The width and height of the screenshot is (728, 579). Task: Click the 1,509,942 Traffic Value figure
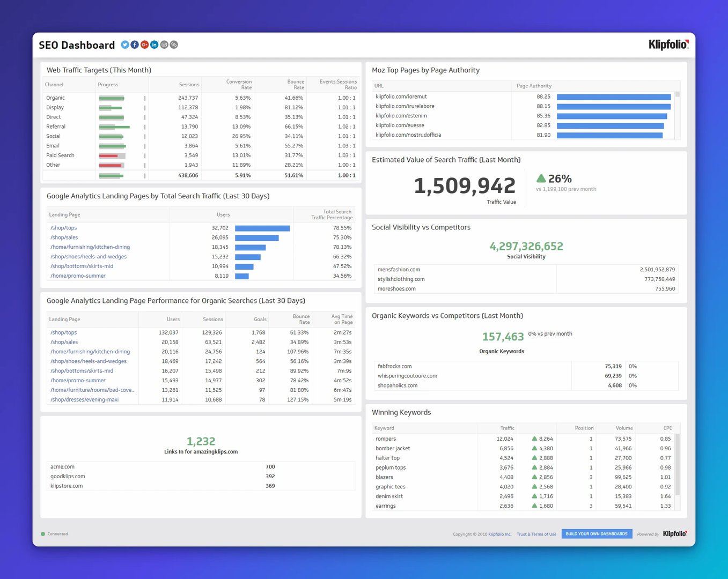pos(465,185)
